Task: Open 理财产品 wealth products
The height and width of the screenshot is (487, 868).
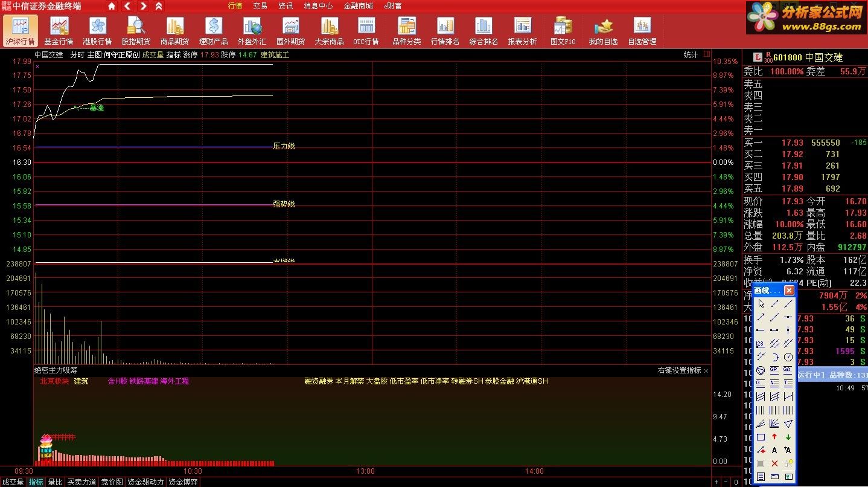Action: [x=213, y=30]
